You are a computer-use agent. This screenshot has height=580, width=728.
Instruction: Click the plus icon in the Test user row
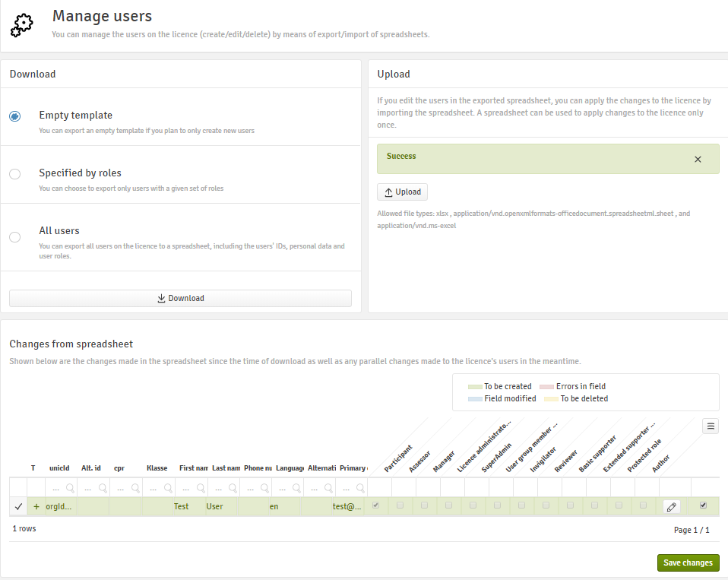(x=36, y=506)
